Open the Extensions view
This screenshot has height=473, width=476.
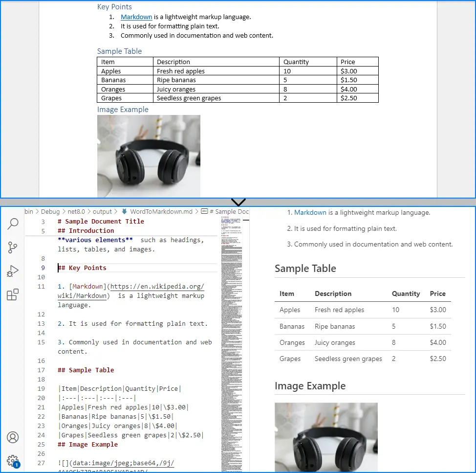[x=13, y=294]
